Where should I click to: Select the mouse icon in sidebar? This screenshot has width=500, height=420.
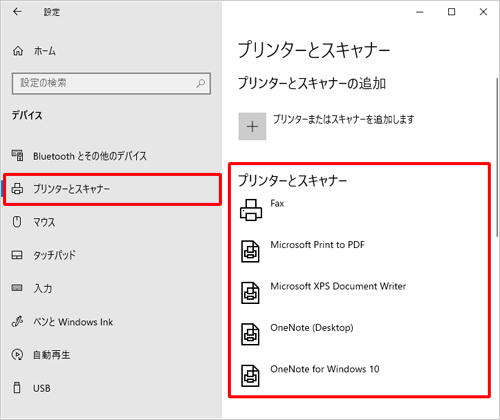click(x=17, y=222)
